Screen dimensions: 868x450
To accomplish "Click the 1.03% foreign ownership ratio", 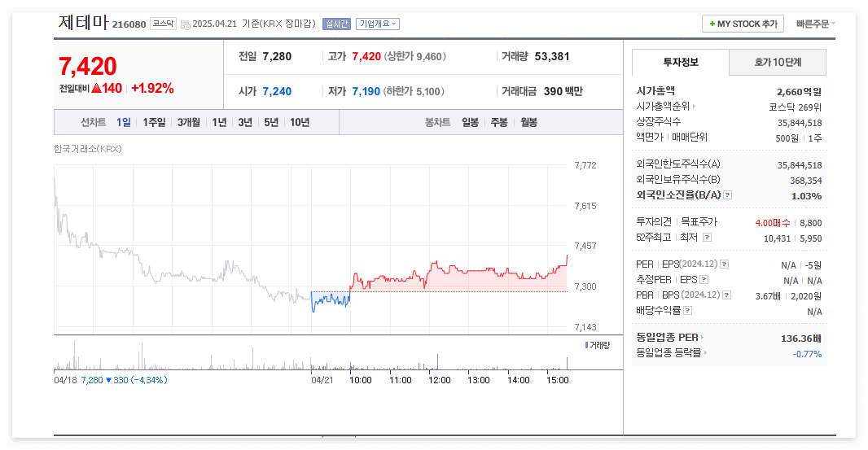I will [807, 196].
